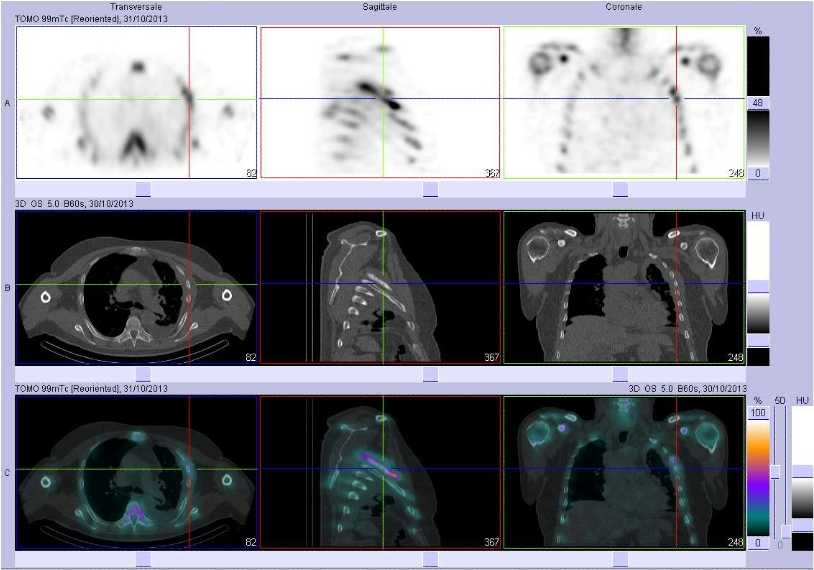Click row C right '3D OS 5.0 B60s, 30/10/2013' label
Viewport: 814px width, 570px height.
[687, 389]
